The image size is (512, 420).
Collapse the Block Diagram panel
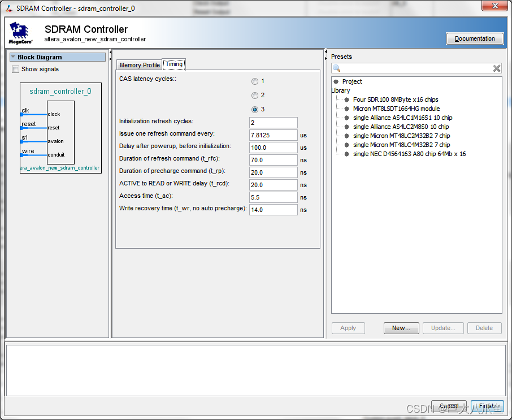[x=14, y=57]
